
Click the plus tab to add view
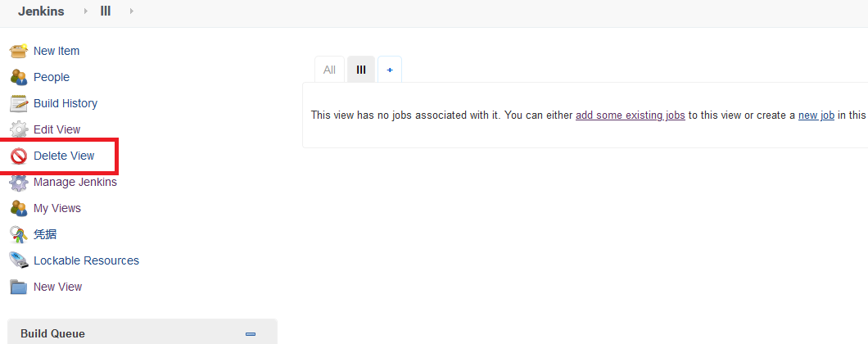click(390, 70)
